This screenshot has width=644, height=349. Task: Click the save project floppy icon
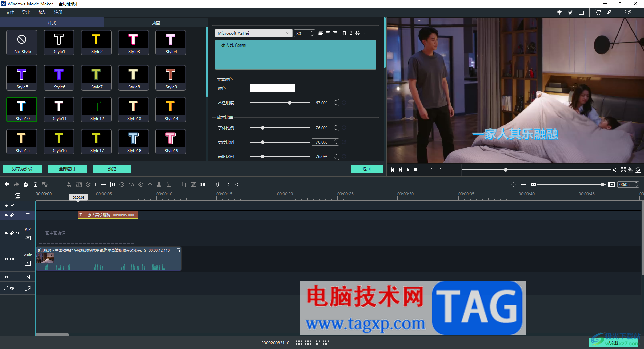[581, 12]
